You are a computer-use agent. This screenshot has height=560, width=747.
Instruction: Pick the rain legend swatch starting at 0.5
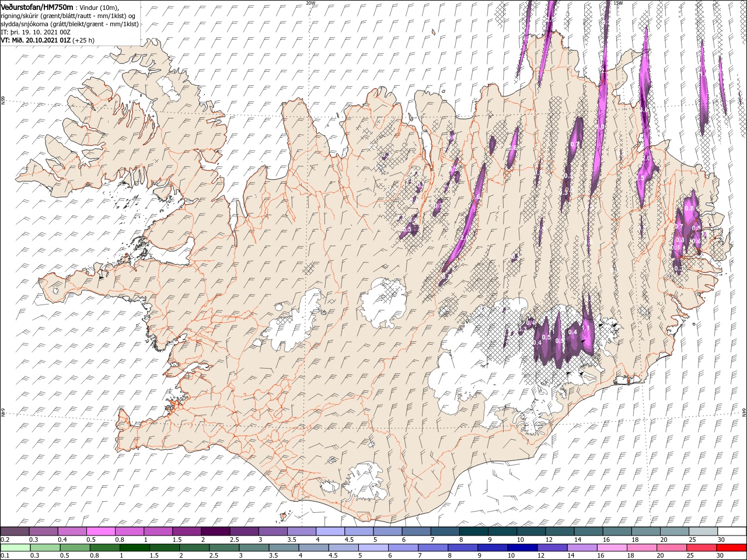[75, 548]
